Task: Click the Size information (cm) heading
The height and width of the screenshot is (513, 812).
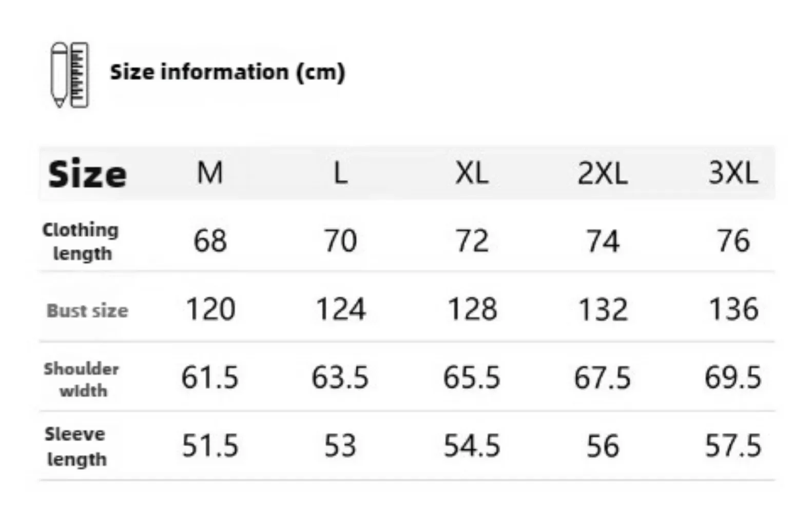Action: (x=227, y=72)
